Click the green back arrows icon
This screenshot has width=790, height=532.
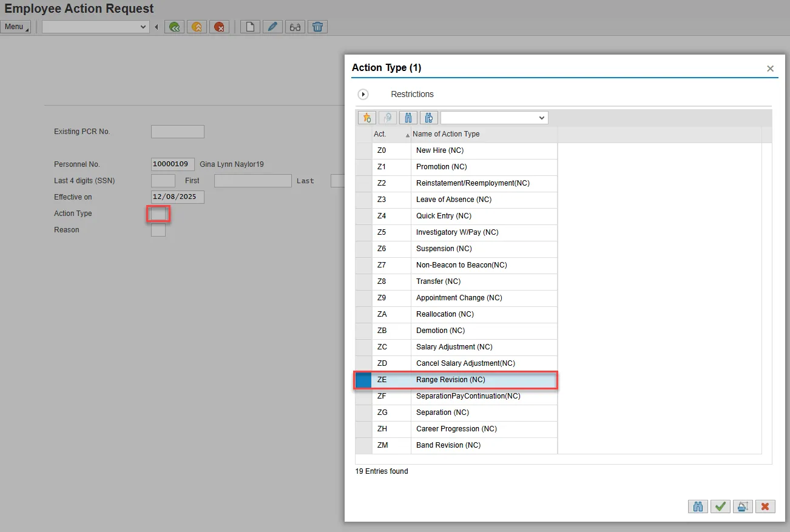175,27
